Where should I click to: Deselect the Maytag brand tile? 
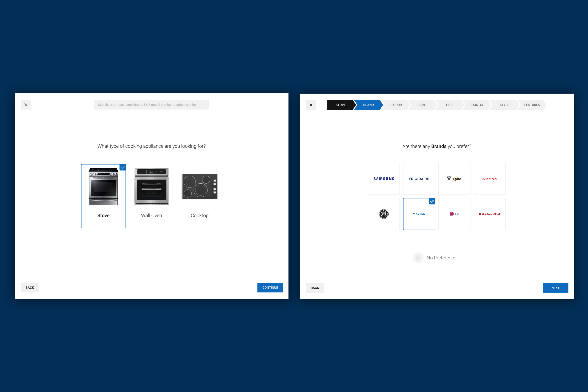pyautogui.click(x=419, y=214)
